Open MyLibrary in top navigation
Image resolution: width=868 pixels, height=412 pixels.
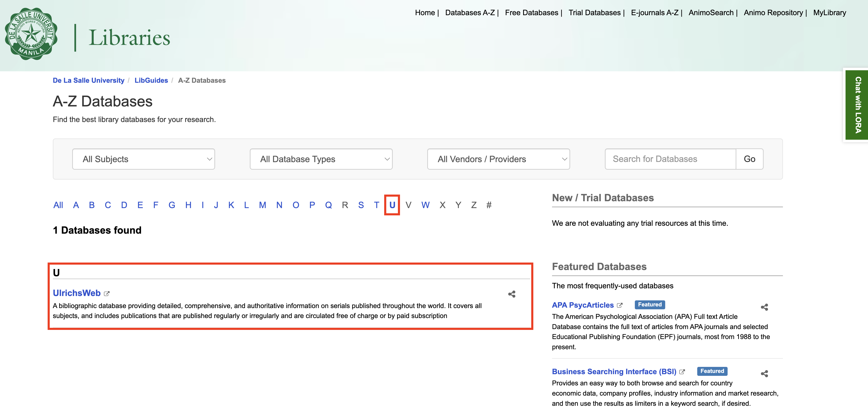830,13
